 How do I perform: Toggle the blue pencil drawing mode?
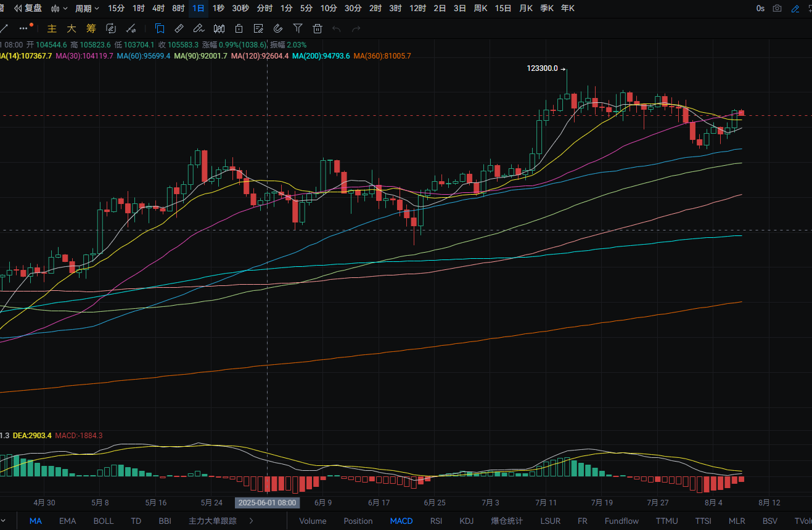(795, 9)
